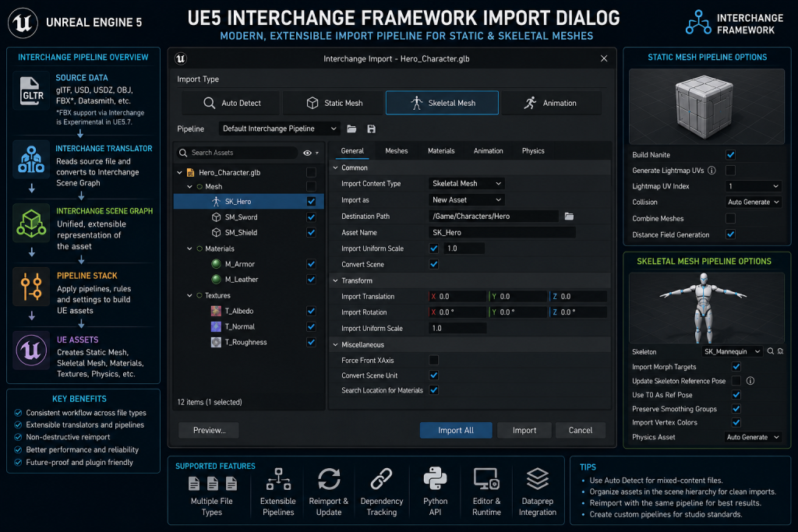Click the Search Assets field
This screenshot has width=798, height=532.
coord(237,153)
